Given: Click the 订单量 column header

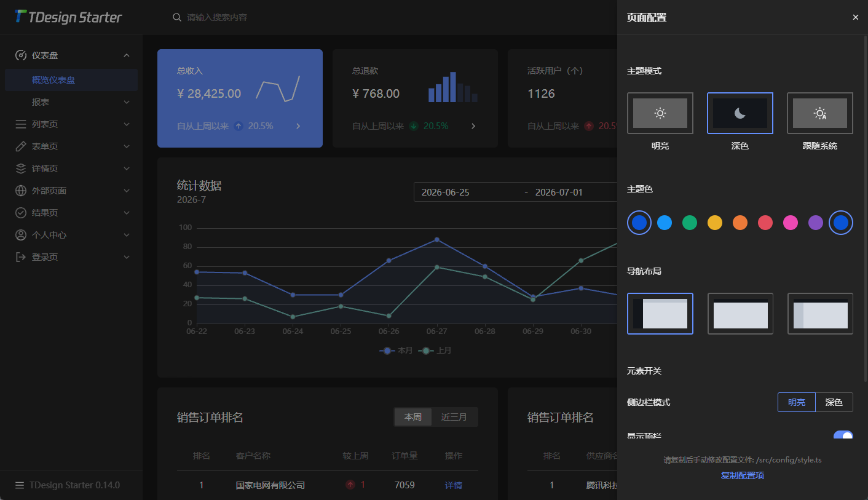Looking at the screenshot, I should (x=405, y=456).
